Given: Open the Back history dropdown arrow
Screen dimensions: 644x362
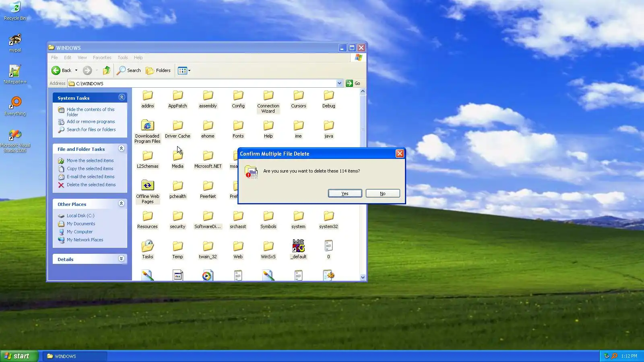Looking at the screenshot, I should 76,70.
